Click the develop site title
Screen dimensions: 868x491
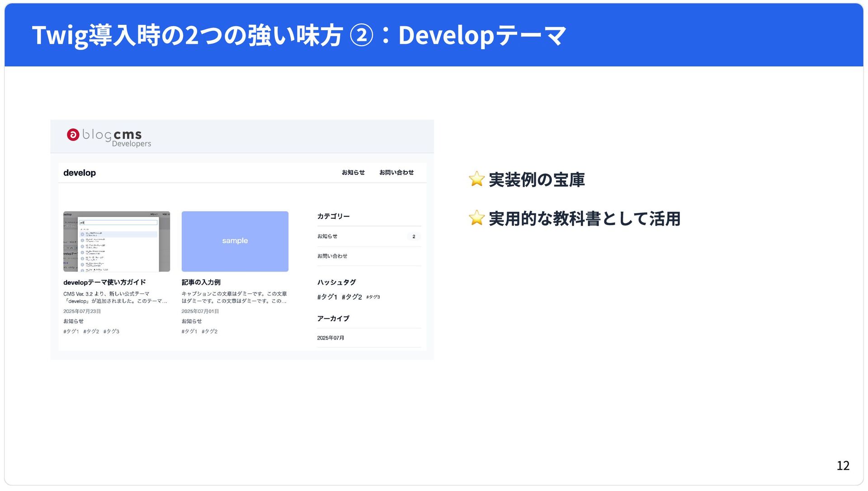pyautogui.click(x=80, y=173)
